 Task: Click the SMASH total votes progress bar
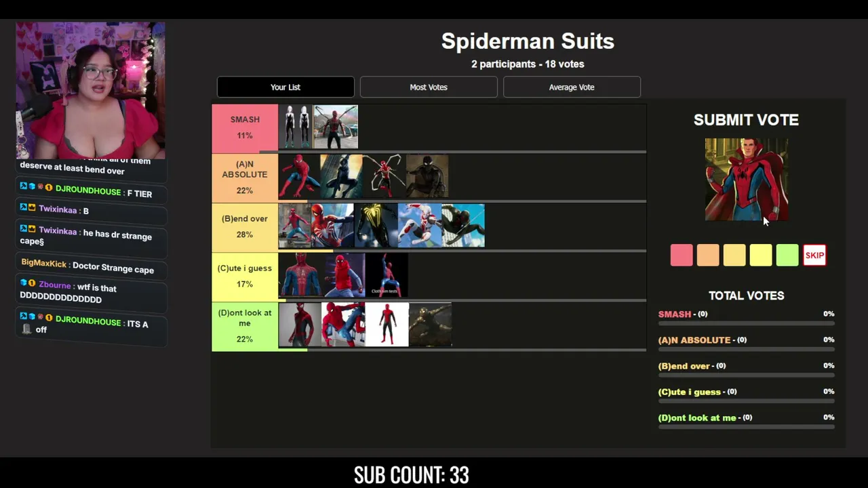click(x=746, y=323)
